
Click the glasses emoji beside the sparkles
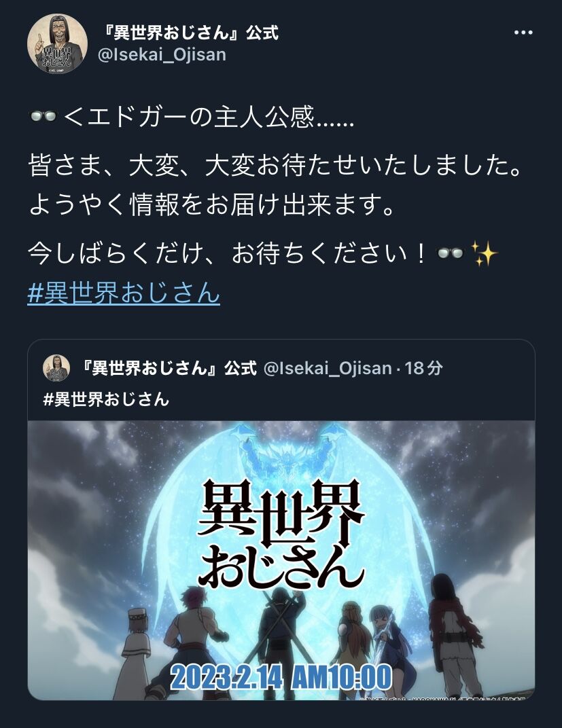point(451,253)
